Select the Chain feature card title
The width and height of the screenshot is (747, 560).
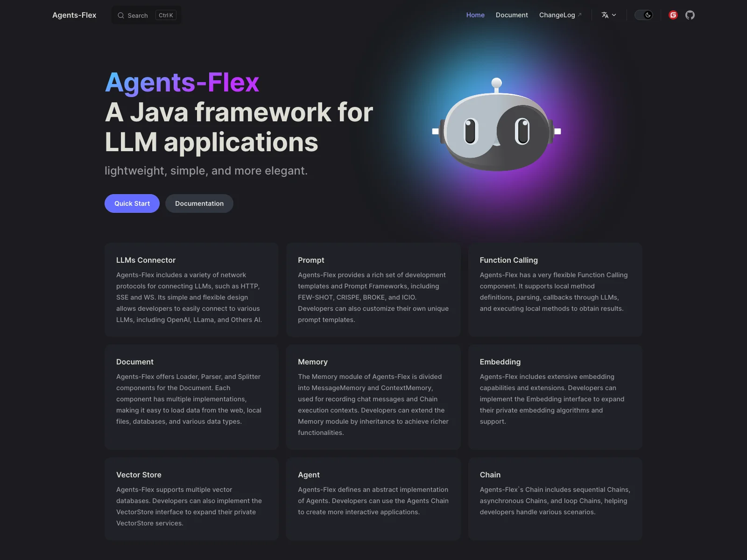click(x=490, y=475)
